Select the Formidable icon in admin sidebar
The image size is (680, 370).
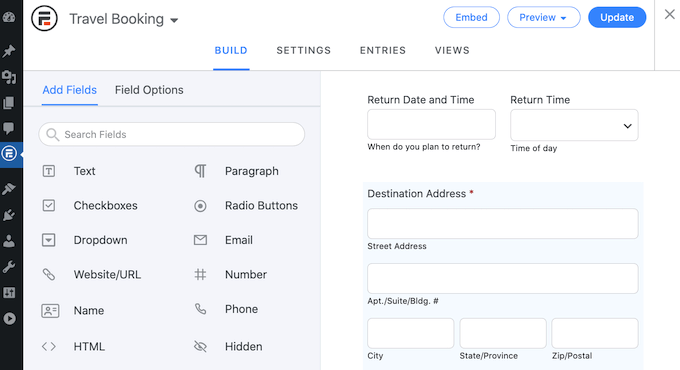pyautogui.click(x=9, y=154)
